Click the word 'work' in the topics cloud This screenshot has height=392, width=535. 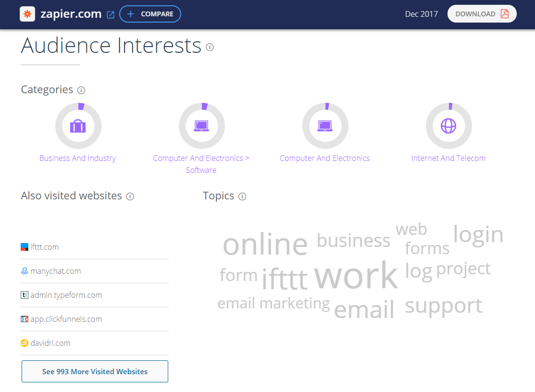(x=356, y=276)
